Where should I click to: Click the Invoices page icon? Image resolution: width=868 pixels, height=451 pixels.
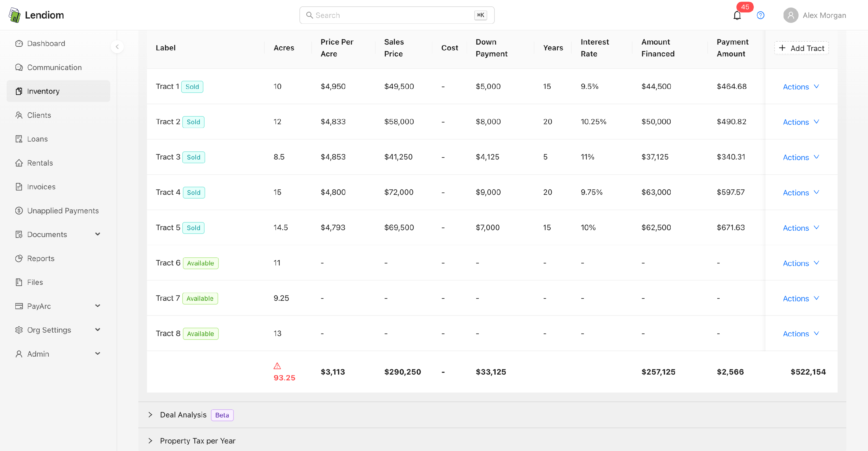19,187
